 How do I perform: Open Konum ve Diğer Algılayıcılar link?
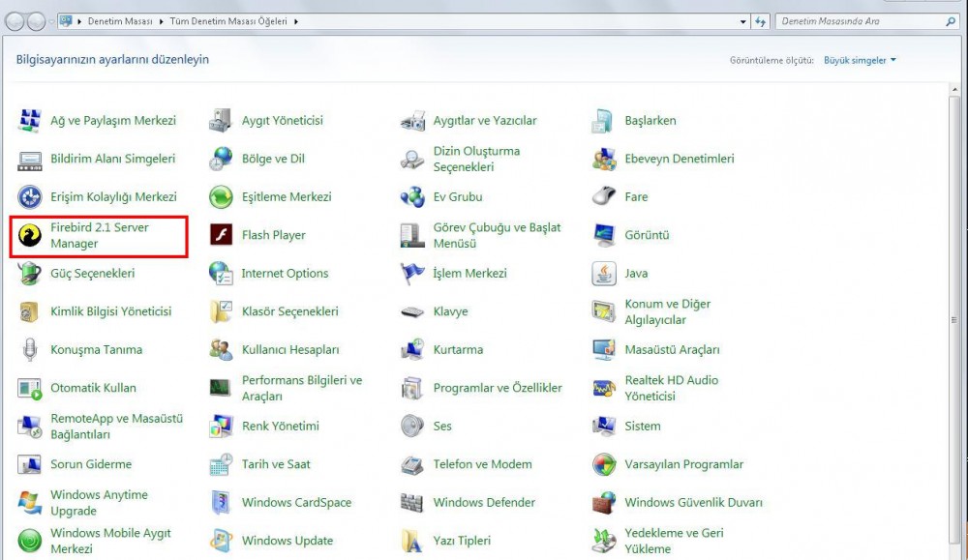click(x=667, y=311)
